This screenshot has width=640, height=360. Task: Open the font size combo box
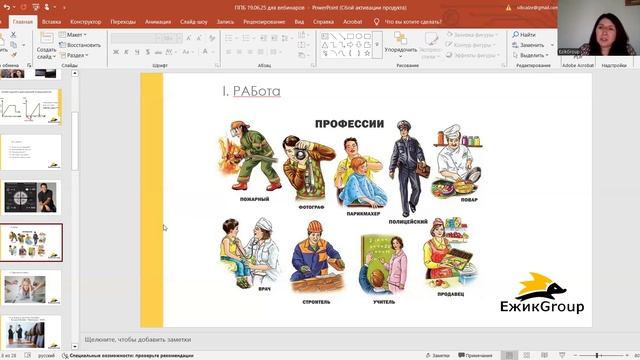pos(172,38)
